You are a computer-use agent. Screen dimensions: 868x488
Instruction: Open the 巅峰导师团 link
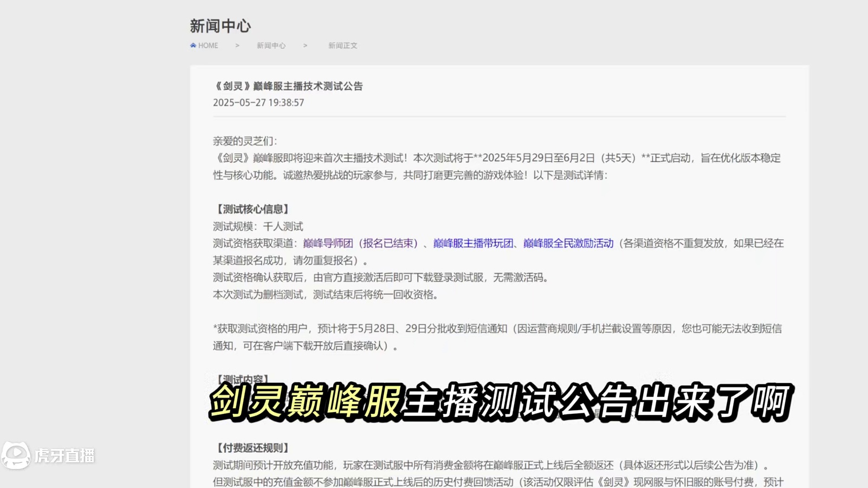pos(328,244)
